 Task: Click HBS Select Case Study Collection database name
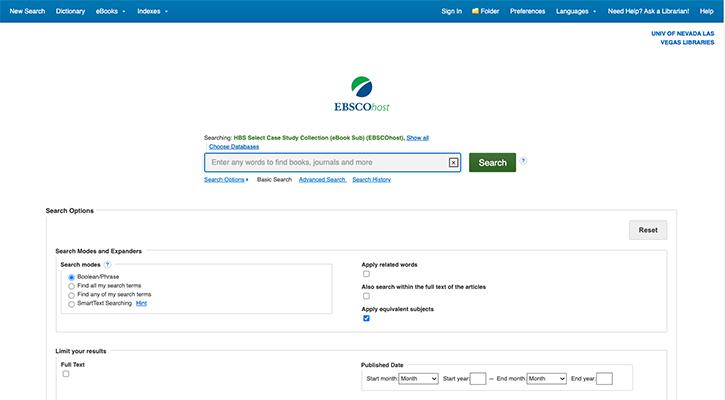(319, 138)
